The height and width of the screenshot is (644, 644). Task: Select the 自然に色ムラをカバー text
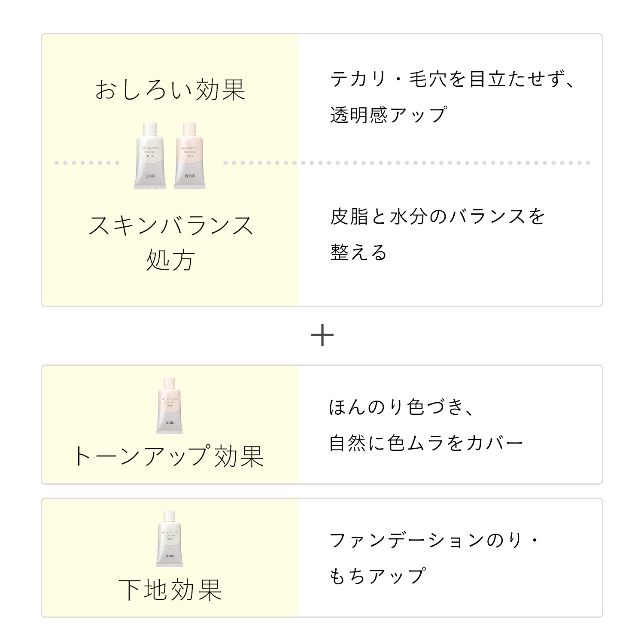coord(426,443)
